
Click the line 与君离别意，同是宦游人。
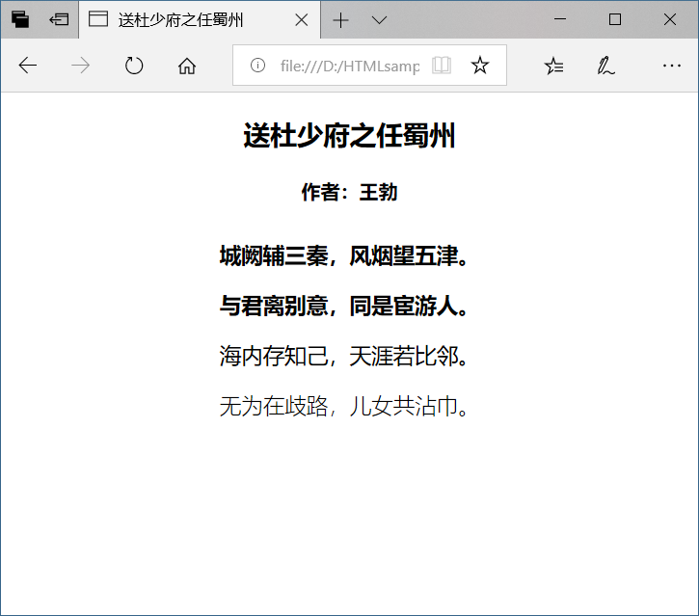[344, 307]
